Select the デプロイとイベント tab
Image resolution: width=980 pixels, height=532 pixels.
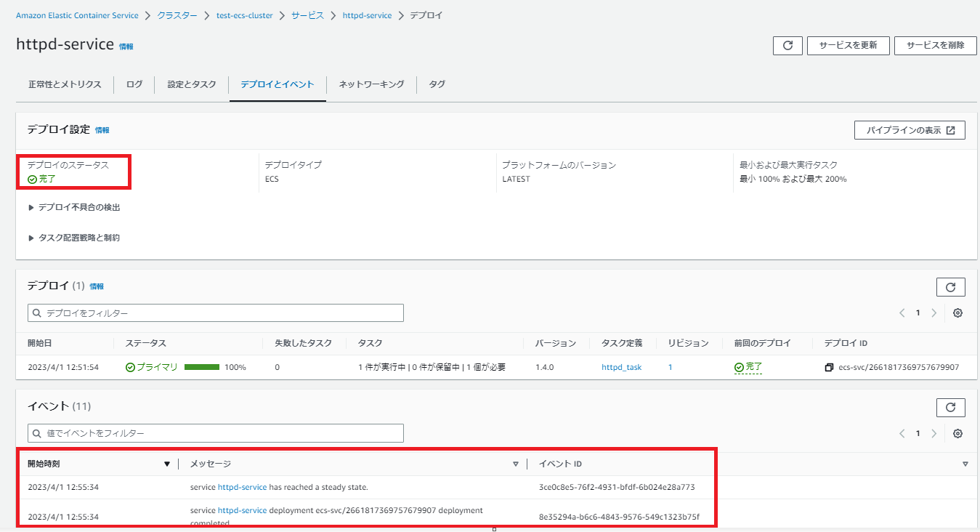coord(278,84)
